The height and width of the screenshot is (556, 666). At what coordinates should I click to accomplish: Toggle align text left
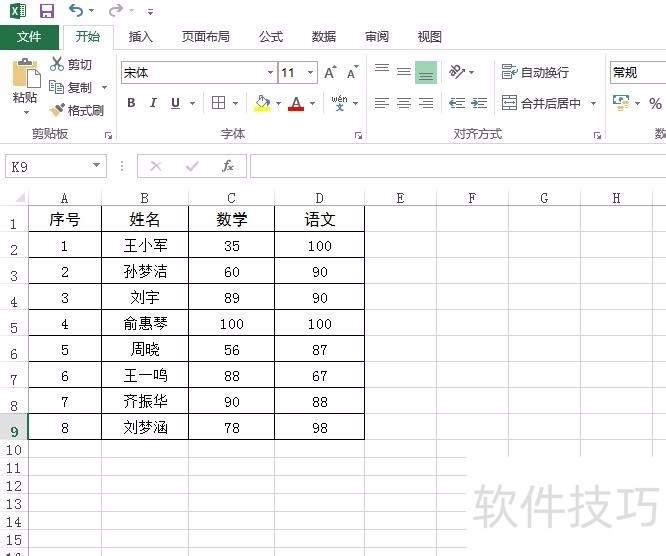pos(382,103)
